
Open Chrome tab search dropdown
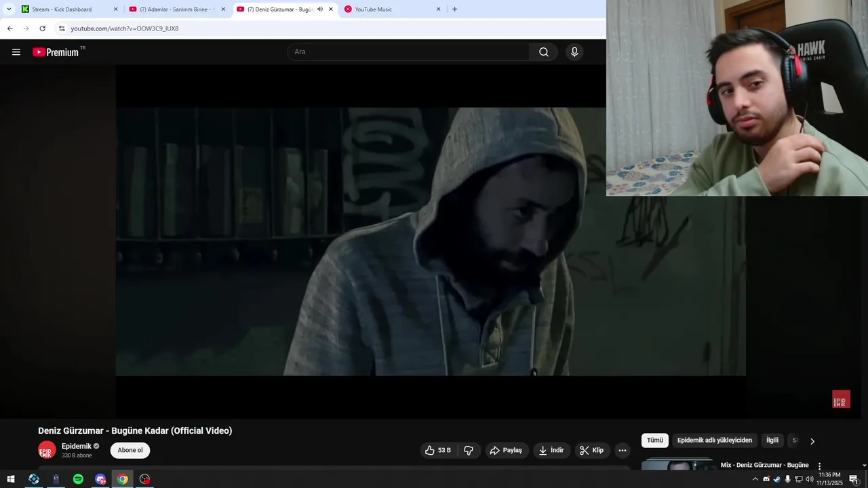coord(9,9)
